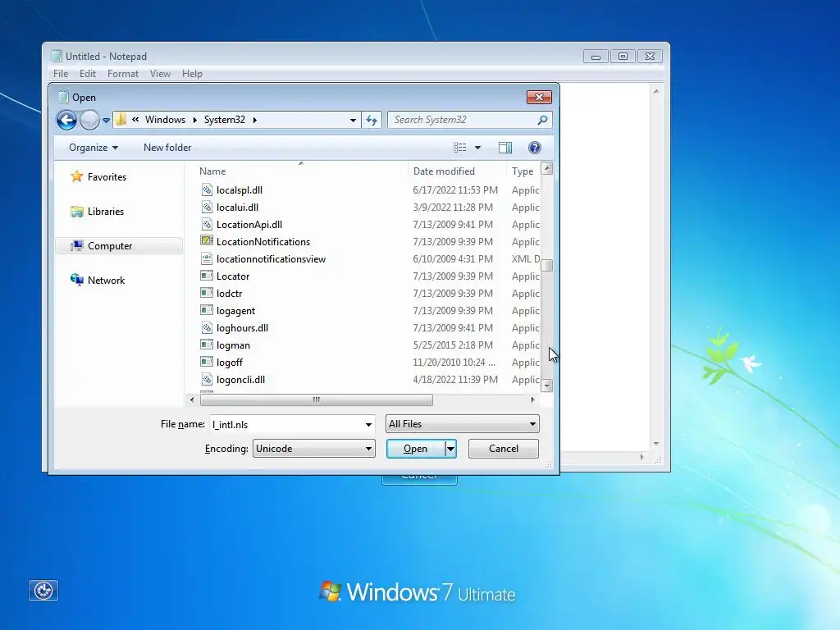Click the logoncli.dll file icon
Screen dimensions: 840x630
pos(206,379)
